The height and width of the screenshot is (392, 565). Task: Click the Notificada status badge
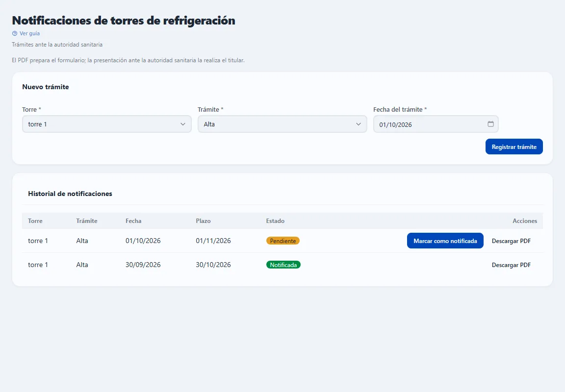coord(283,265)
